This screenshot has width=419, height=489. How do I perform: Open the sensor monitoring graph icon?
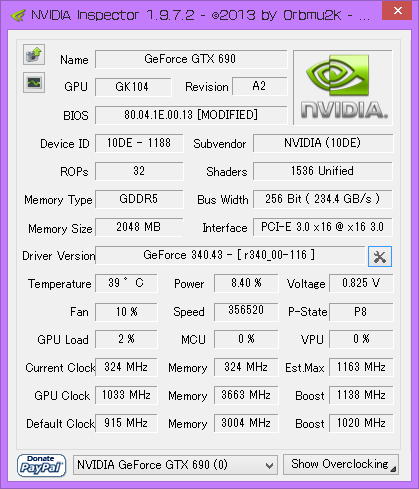(34, 82)
